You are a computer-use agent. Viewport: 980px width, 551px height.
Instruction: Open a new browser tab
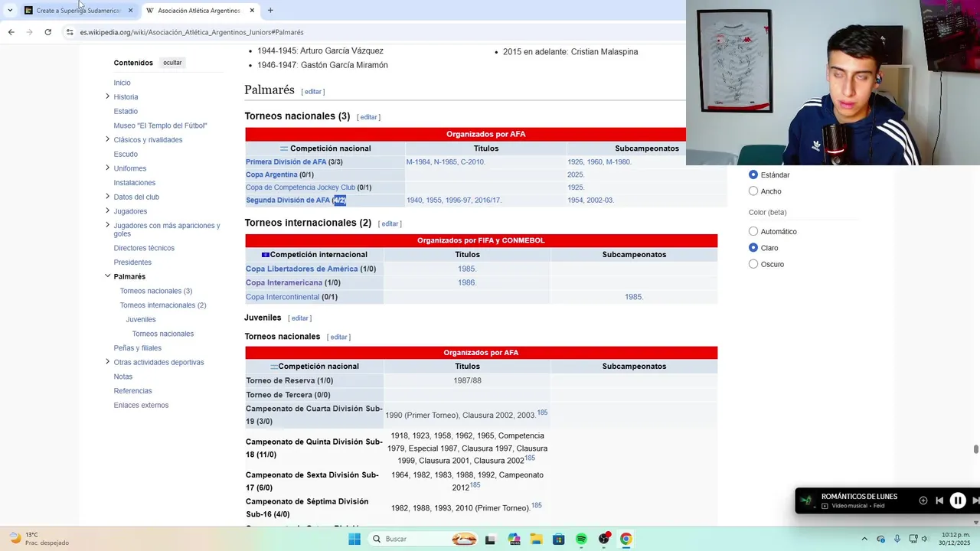pos(270,10)
